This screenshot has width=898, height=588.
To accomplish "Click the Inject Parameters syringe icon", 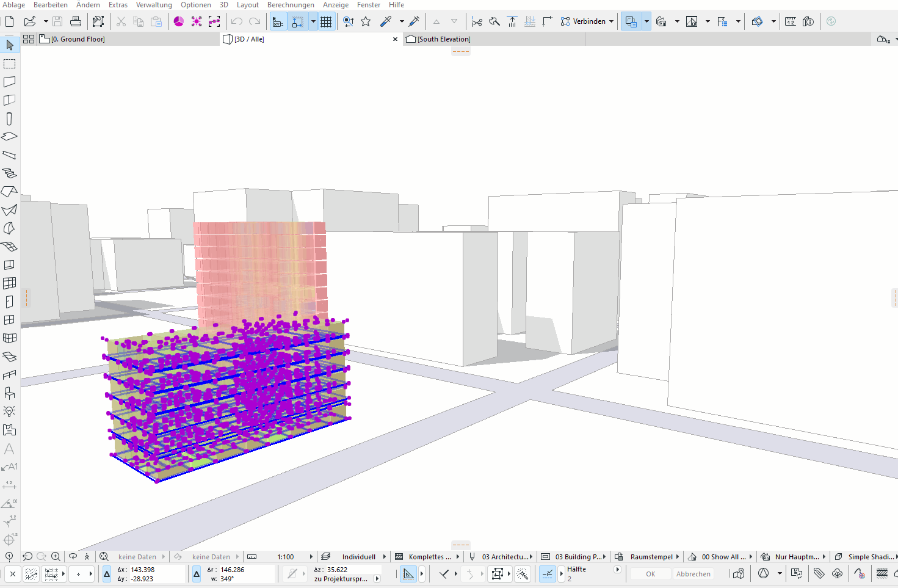I will coord(414,21).
